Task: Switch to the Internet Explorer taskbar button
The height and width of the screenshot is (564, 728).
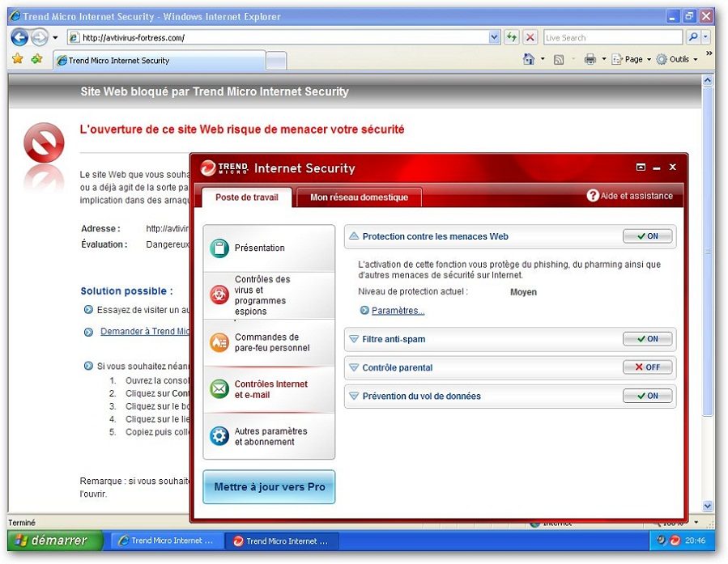Action: pyautogui.click(x=166, y=541)
